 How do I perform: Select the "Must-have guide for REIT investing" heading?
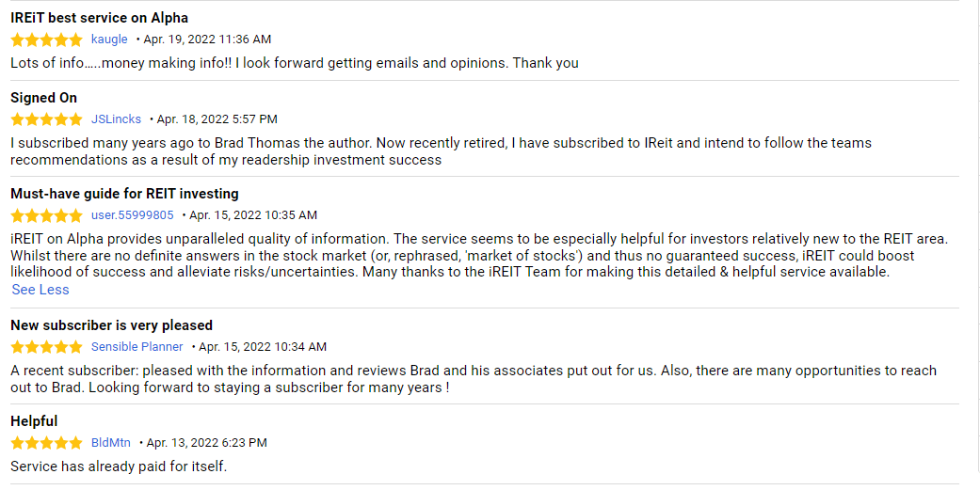124,194
